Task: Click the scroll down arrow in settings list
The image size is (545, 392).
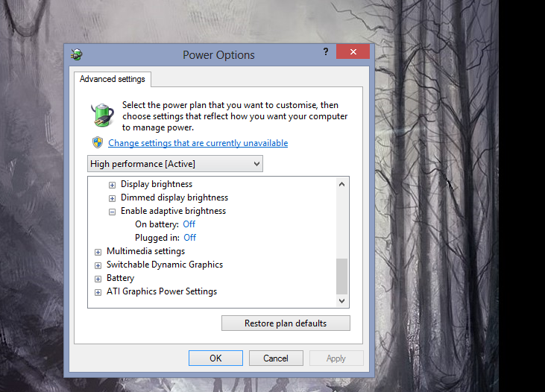Action: (341, 300)
